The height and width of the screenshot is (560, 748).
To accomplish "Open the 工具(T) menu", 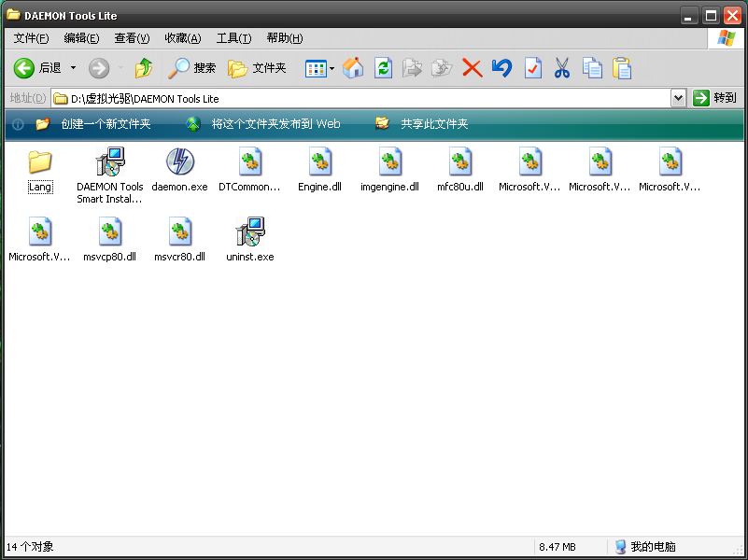I will coord(233,38).
